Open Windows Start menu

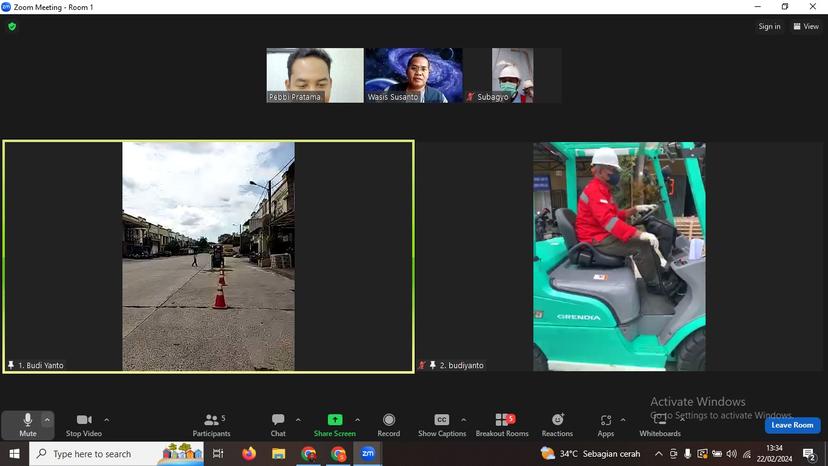tap(14, 453)
